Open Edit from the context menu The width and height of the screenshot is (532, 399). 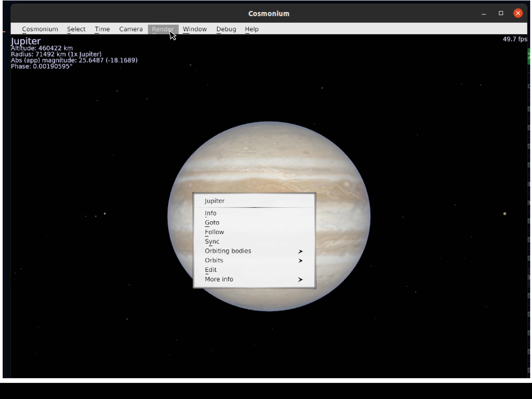point(211,270)
